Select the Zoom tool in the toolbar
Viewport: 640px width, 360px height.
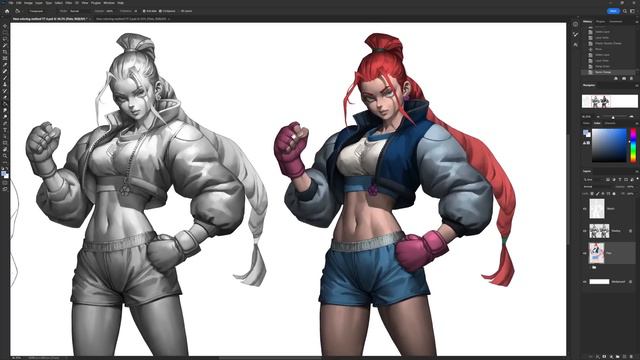click(5, 156)
